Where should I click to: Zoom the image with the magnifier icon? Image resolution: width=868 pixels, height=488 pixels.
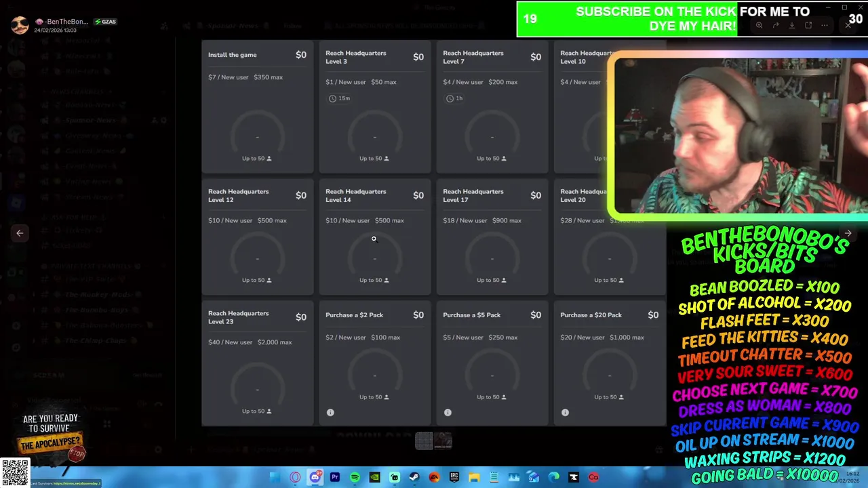point(759,25)
